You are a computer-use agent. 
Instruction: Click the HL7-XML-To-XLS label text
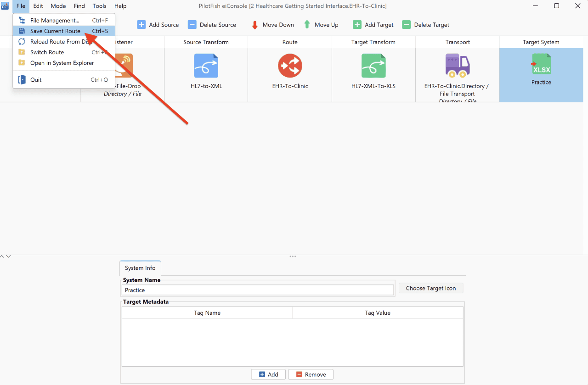click(x=373, y=86)
